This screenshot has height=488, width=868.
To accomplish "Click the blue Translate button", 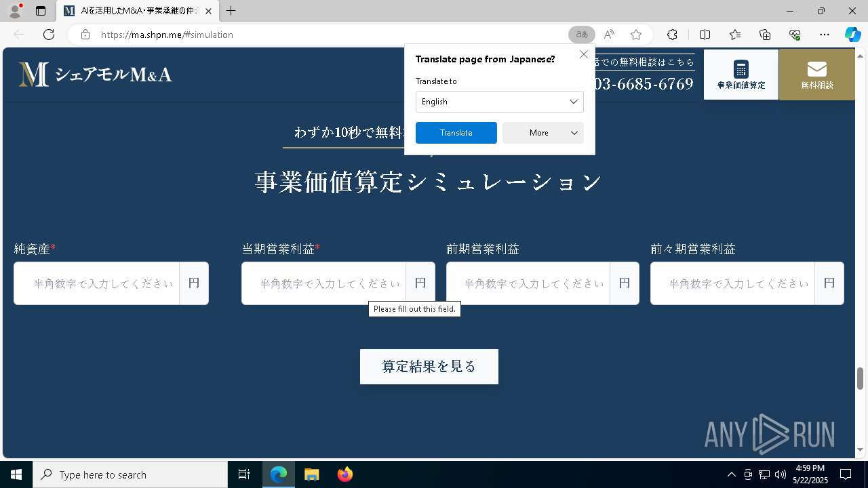I will pos(456,133).
